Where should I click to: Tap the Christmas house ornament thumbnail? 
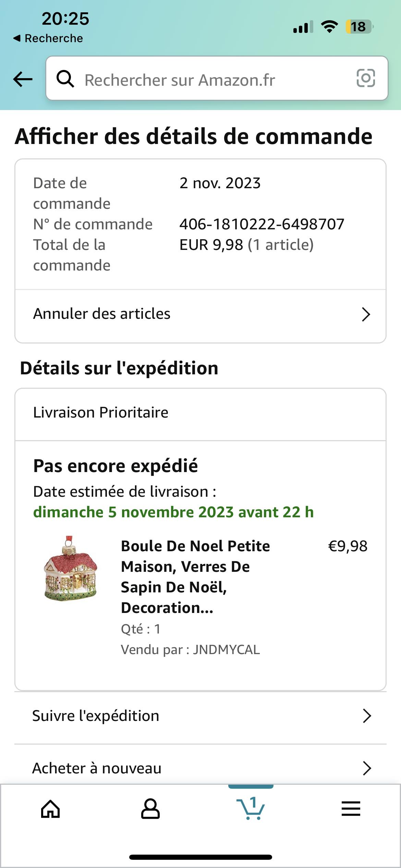coord(71,568)
